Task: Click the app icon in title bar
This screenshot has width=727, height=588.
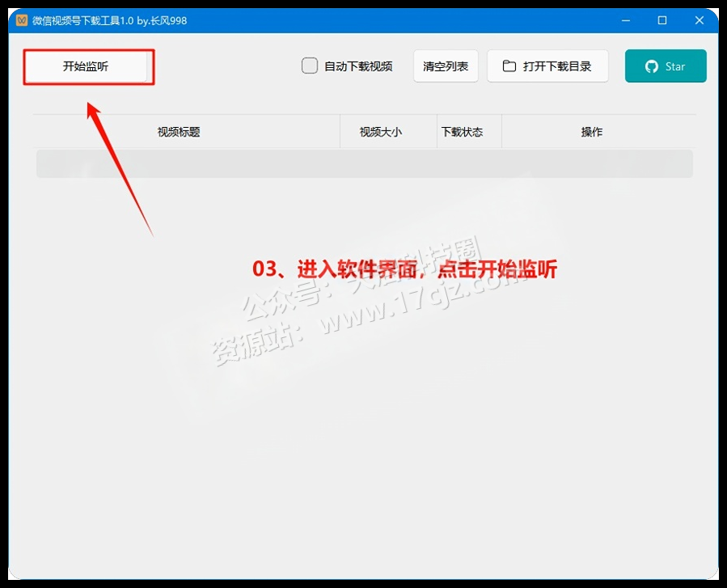Action: click(22, 20)
